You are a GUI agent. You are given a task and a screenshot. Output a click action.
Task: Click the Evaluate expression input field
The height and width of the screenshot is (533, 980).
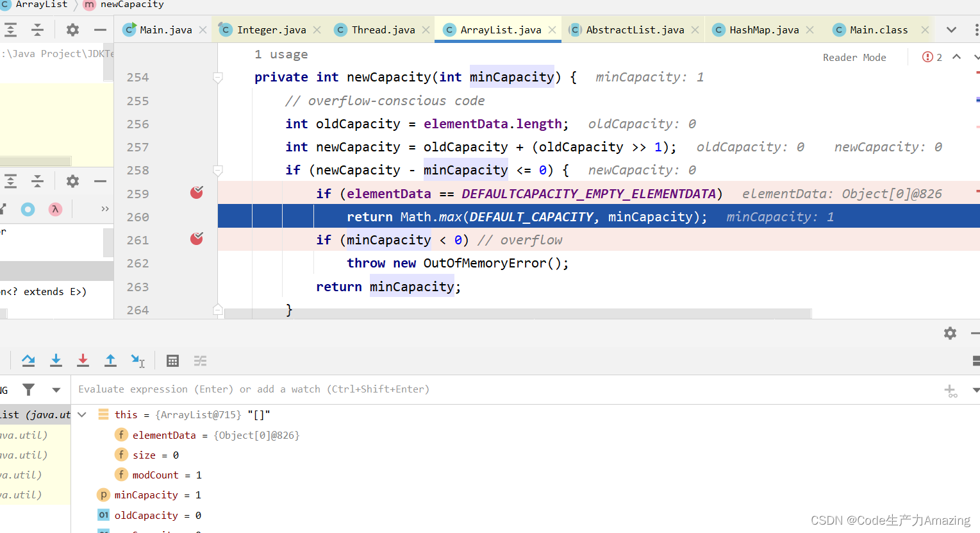(x=506, y=389)
